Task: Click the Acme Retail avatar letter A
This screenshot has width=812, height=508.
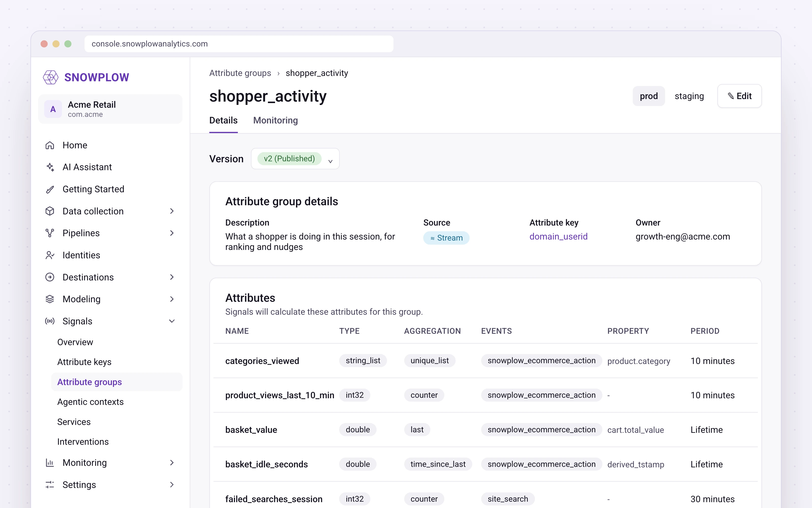Action: [53, 109]
